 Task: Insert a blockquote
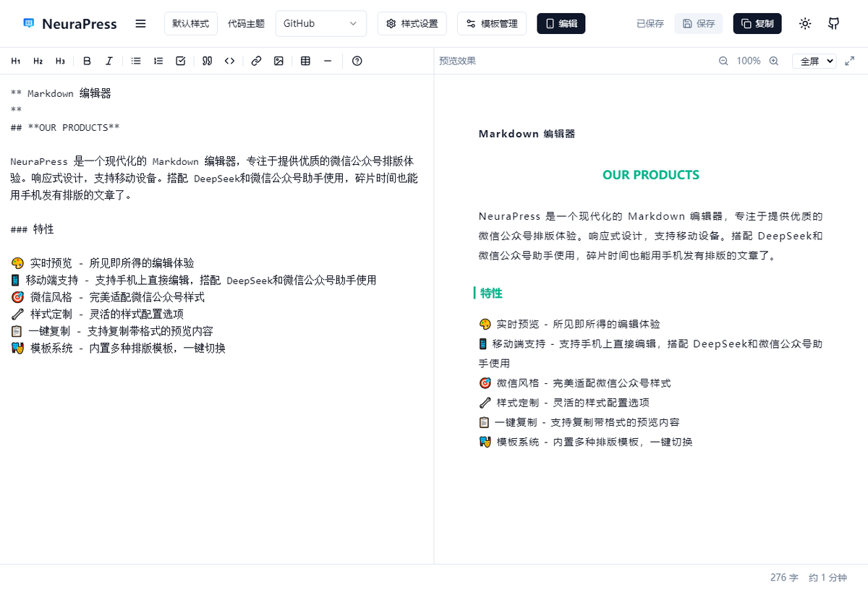click(x=208, y=61)
